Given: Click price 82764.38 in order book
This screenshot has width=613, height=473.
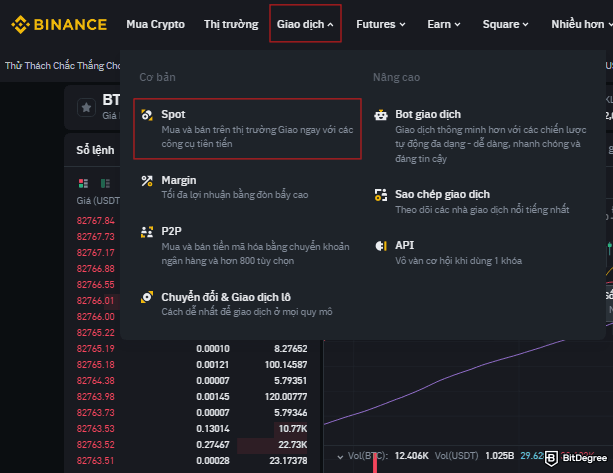Looking at the screenshot, I should 96,381.
